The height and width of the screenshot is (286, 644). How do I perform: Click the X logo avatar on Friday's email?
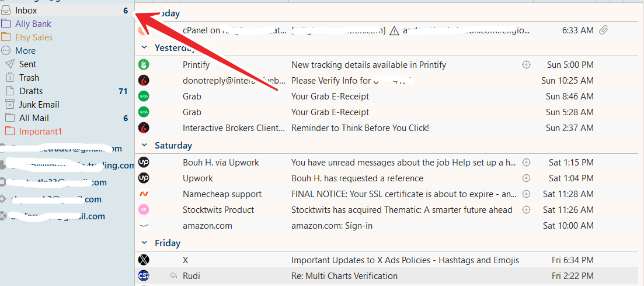click(144, 260)
